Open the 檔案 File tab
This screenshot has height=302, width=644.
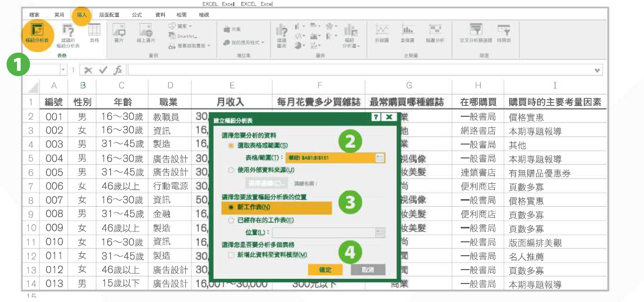34,15
